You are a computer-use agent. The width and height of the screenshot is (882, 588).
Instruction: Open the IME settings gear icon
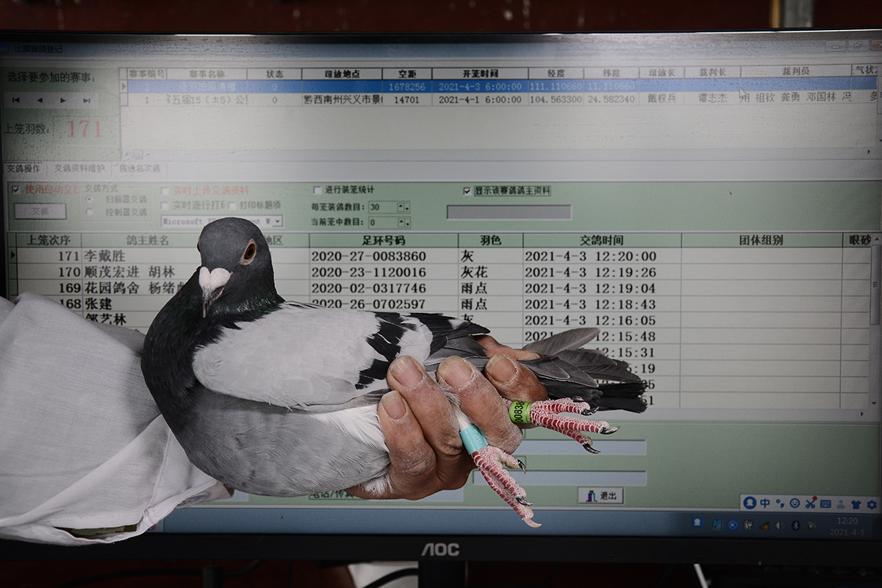click(872, 504)
